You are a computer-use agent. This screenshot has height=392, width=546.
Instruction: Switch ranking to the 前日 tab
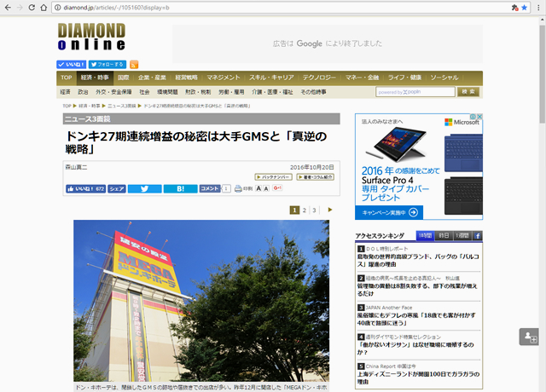[444, 235]
